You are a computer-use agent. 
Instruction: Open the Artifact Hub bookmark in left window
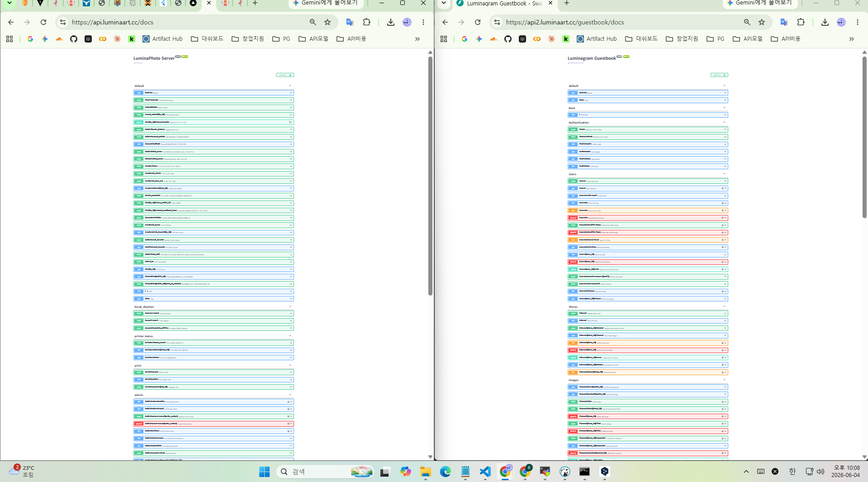click(162, 39)
